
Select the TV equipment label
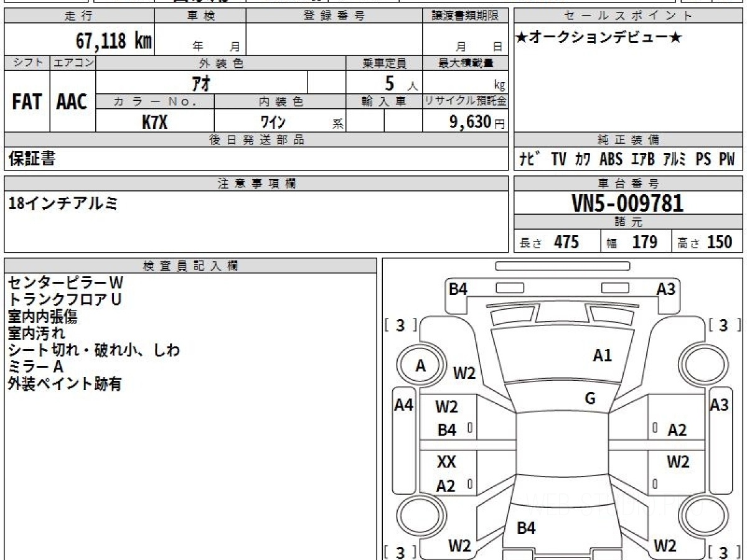pos(558,159)
